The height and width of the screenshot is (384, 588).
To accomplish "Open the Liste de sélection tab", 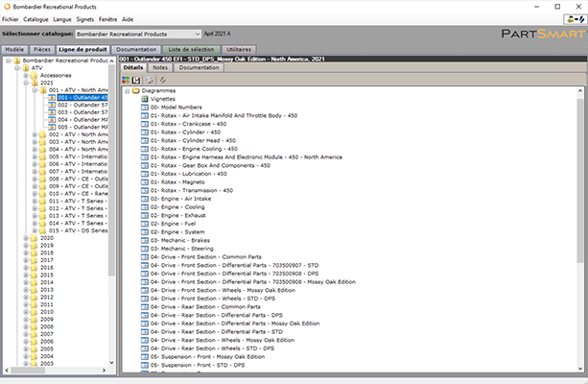I will tap(193, 48).
